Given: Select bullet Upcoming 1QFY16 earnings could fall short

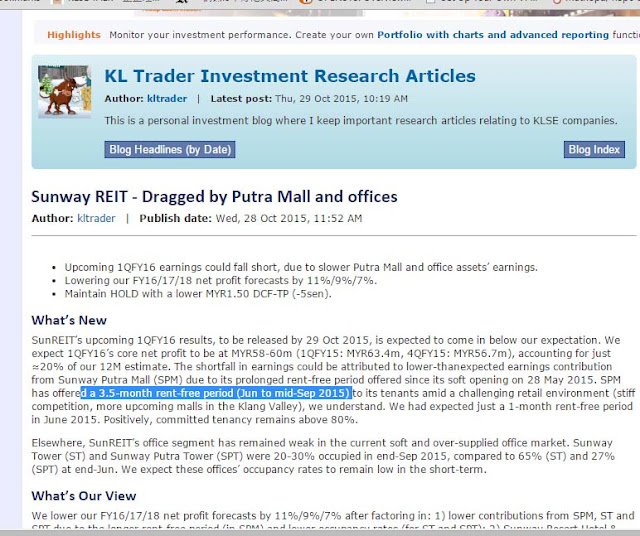Looking at the screenshot, I should [x=301, y=267].
